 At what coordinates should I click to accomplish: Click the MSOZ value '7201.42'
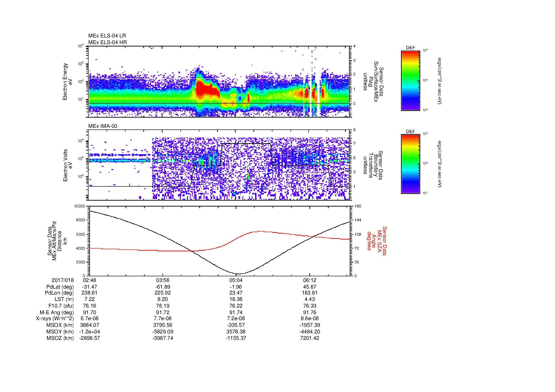[x=310, y=338]
